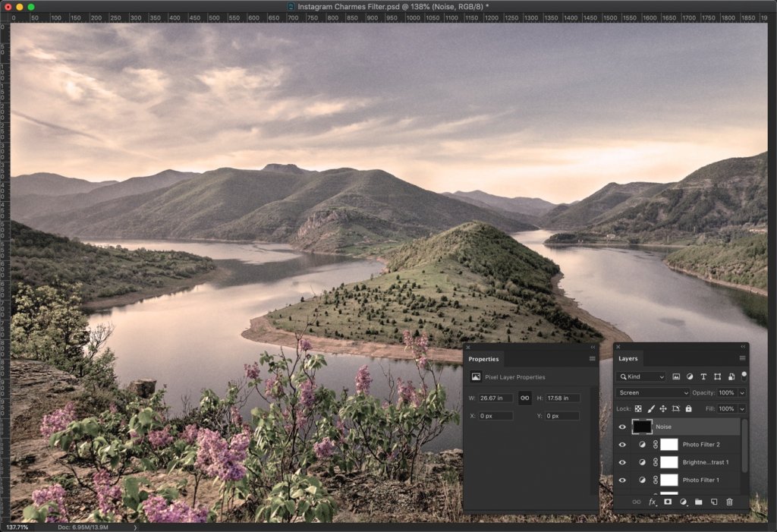Click the link W and H dimensions button

pyautogui.click(x=527, y=398)
